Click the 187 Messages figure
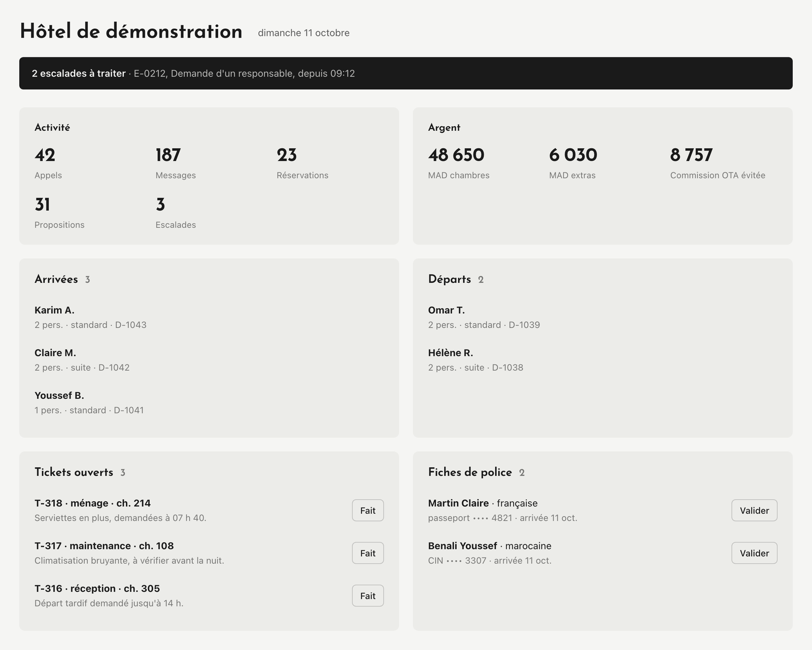Viewport: 812px width, 650px height. coord(168,155)
